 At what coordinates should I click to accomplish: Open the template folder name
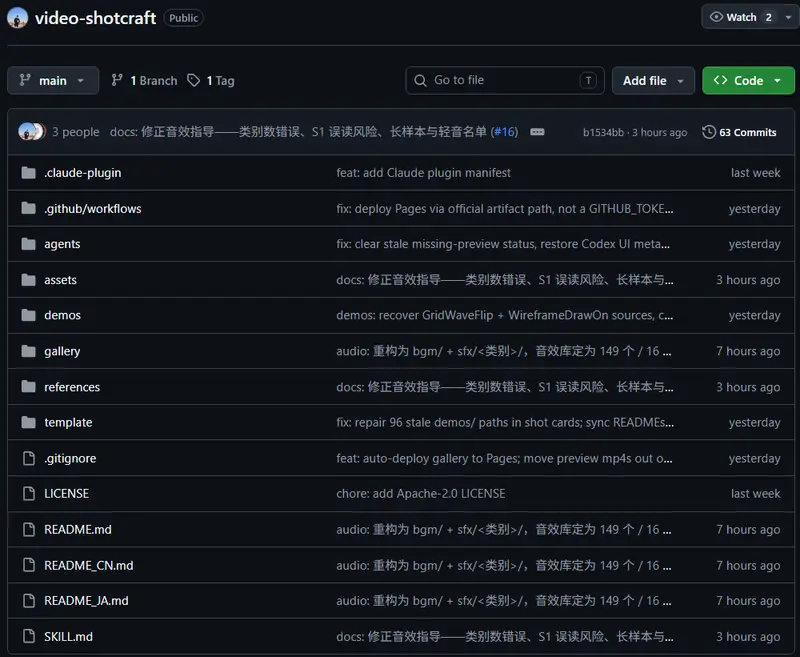(68, 422)
